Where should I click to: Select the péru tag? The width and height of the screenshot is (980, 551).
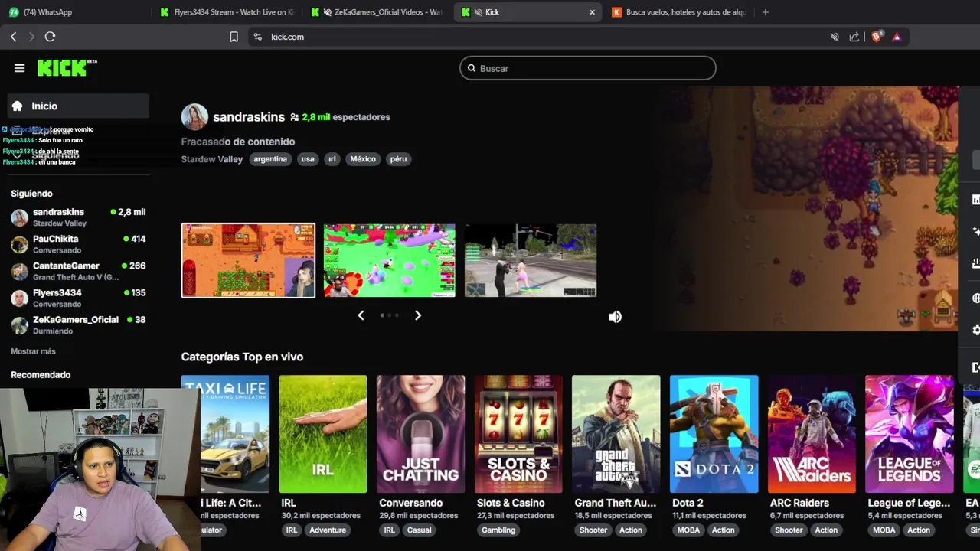398,159
